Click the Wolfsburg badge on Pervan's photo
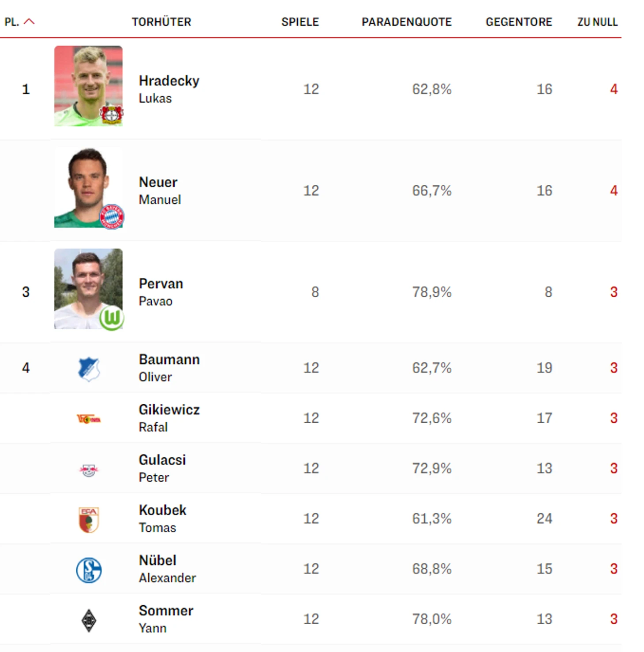The image size is (644, 652). coord(111,318)
